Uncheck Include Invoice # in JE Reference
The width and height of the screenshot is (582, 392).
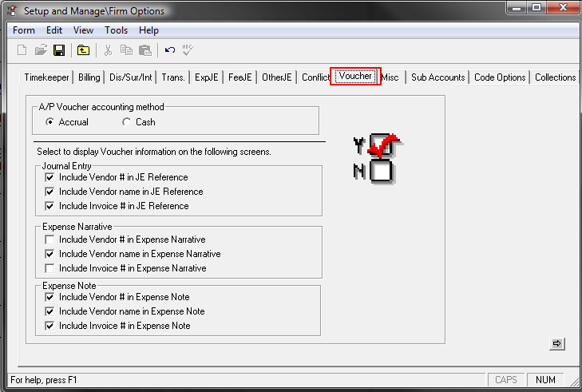[50, 206]
